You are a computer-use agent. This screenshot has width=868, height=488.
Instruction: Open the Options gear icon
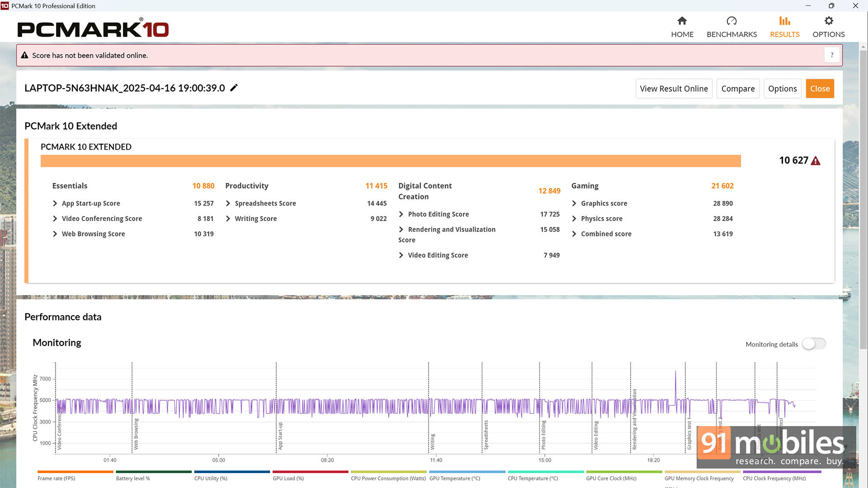coord(829,21)
